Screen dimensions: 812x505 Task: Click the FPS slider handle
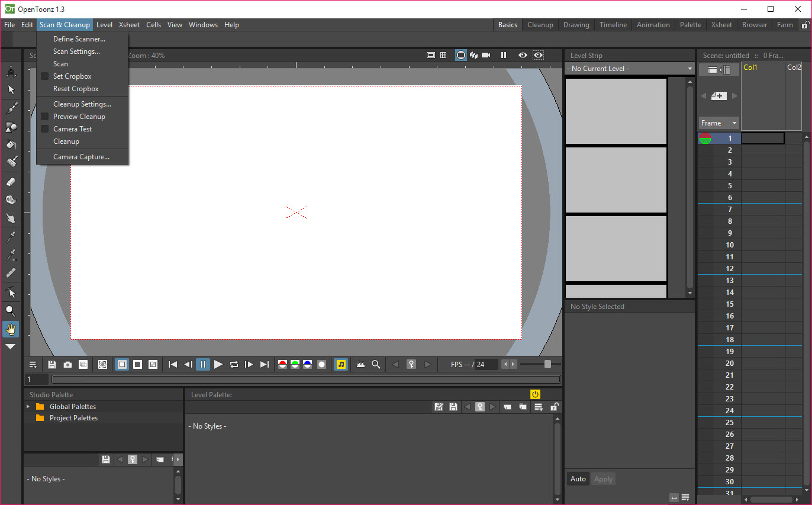(547, 364)
